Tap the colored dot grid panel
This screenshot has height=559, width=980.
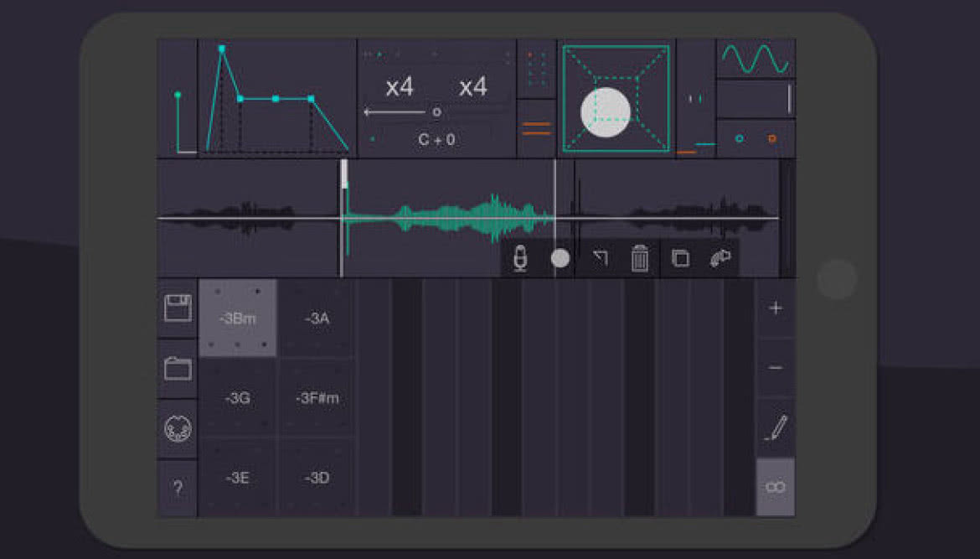tap(536, 69)
